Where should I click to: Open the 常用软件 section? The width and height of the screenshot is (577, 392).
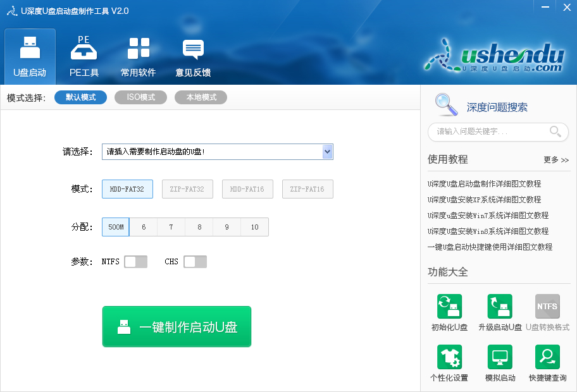[x=138, y=56]
